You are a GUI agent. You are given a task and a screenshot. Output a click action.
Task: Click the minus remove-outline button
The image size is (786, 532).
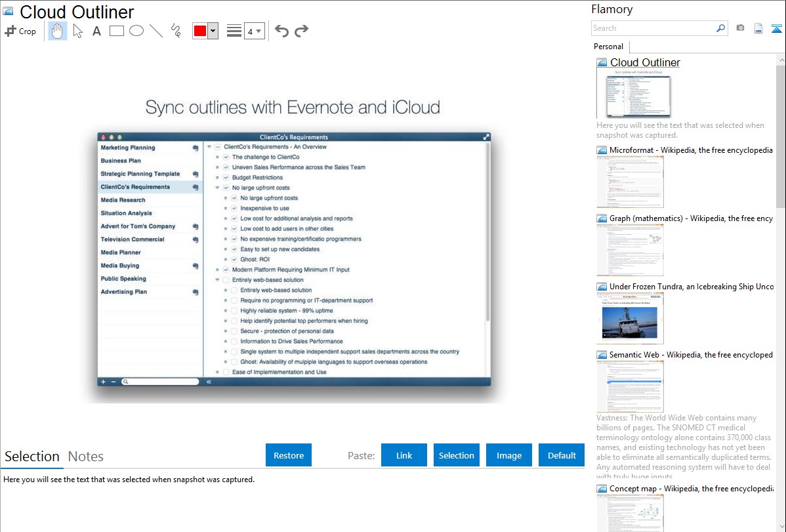pos(114,382)
